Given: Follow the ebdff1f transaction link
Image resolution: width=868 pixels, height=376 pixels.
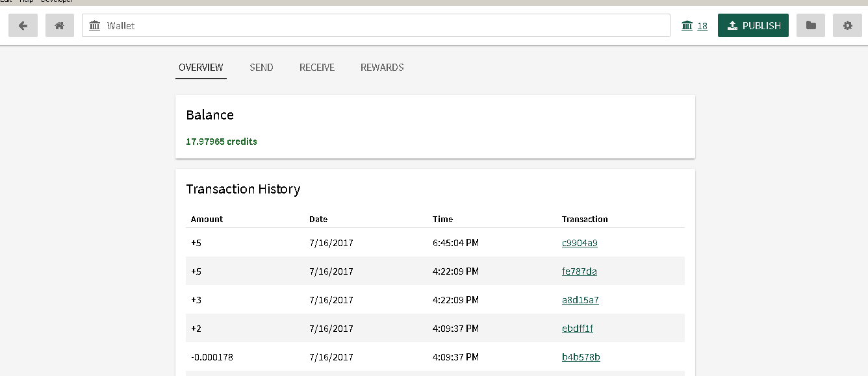Looking at the screenshot, I should pyautogui.click(x=577, y=329).
